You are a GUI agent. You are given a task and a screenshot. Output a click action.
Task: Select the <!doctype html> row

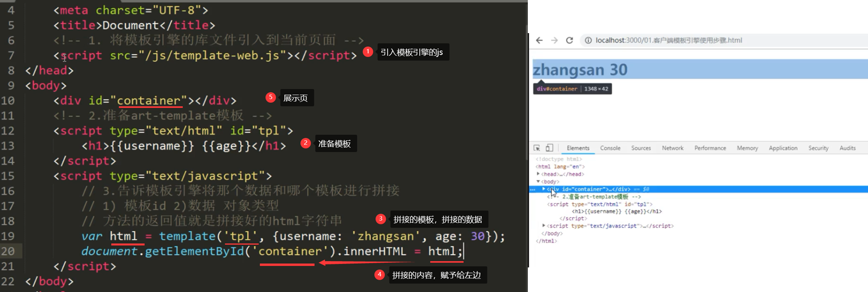coord(558,159)
